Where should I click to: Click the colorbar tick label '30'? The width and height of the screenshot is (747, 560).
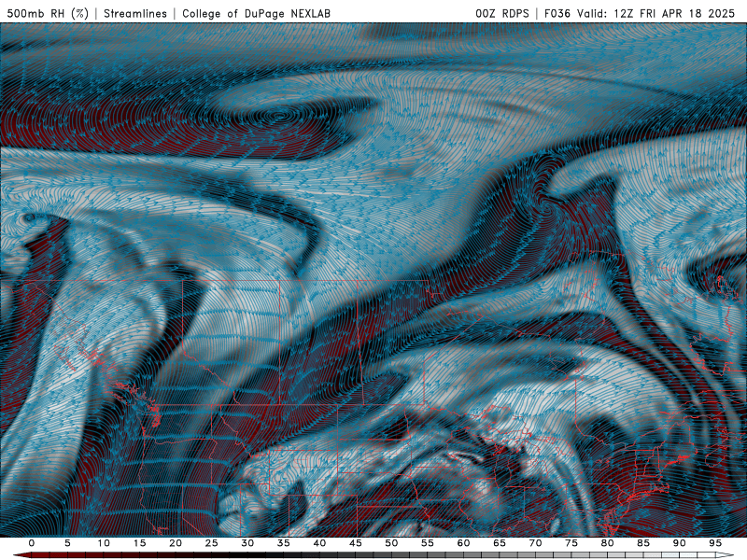pos(247,543)
